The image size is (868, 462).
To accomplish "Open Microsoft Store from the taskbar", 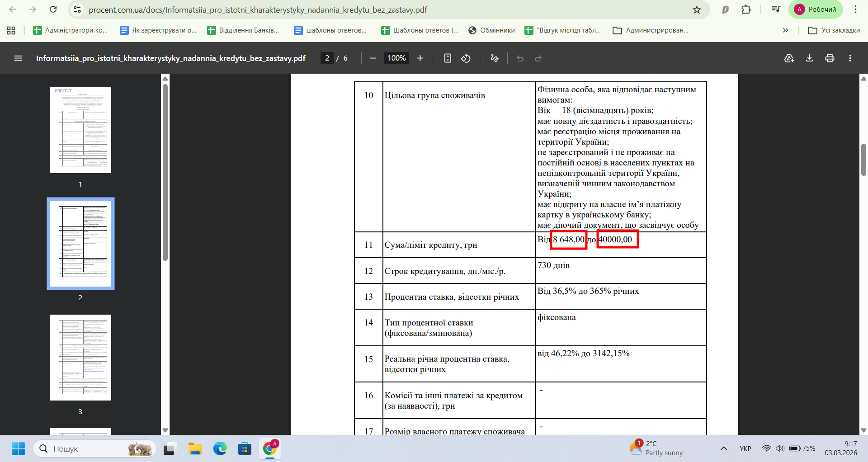I will pos(245,449).
